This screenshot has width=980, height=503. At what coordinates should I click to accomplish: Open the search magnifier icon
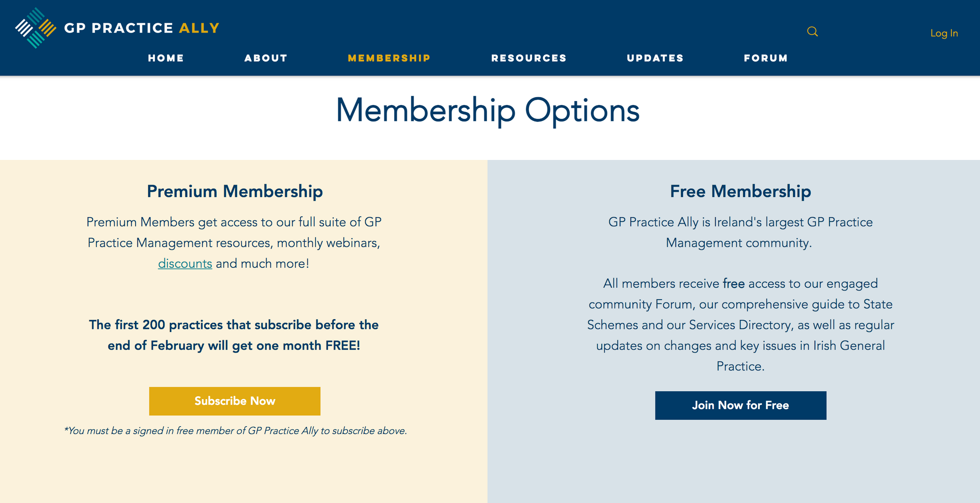click(812, 31)
